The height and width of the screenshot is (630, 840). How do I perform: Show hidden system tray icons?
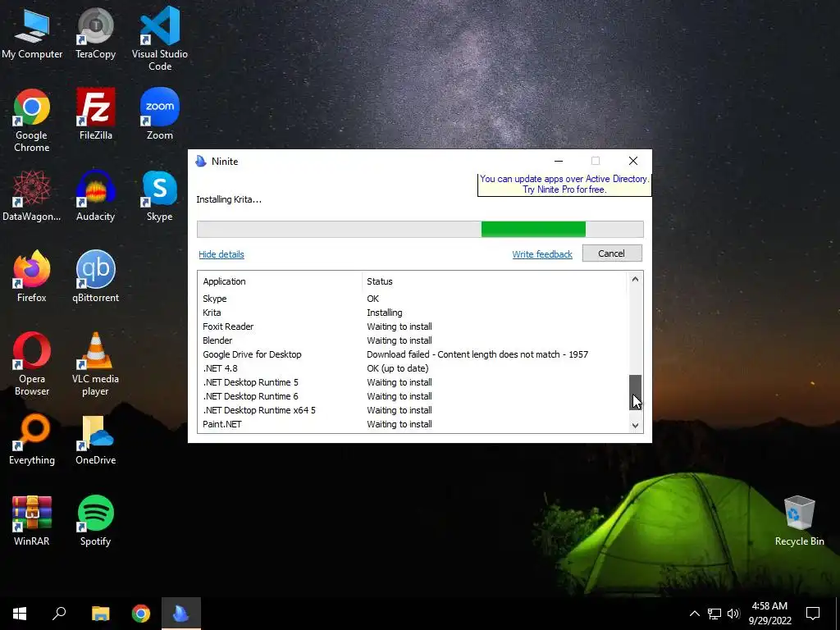(694, 614)
